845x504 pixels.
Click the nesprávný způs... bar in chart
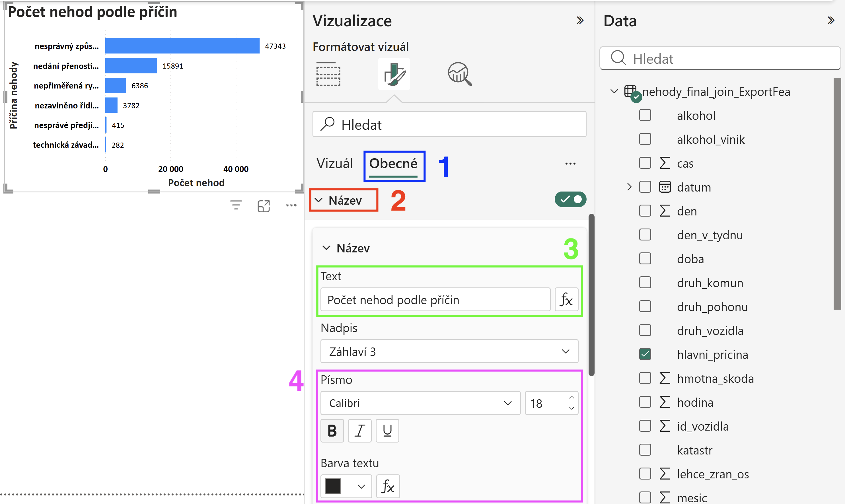coord(182,46)
